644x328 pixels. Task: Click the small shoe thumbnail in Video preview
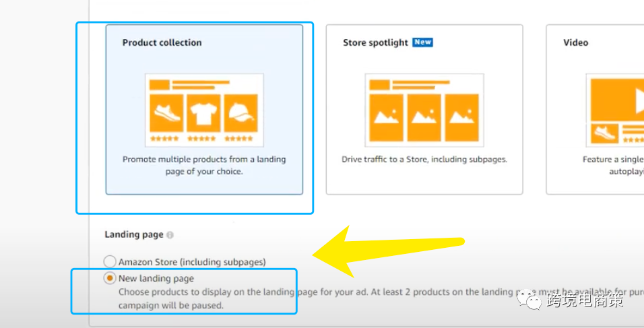click(605, 134)
